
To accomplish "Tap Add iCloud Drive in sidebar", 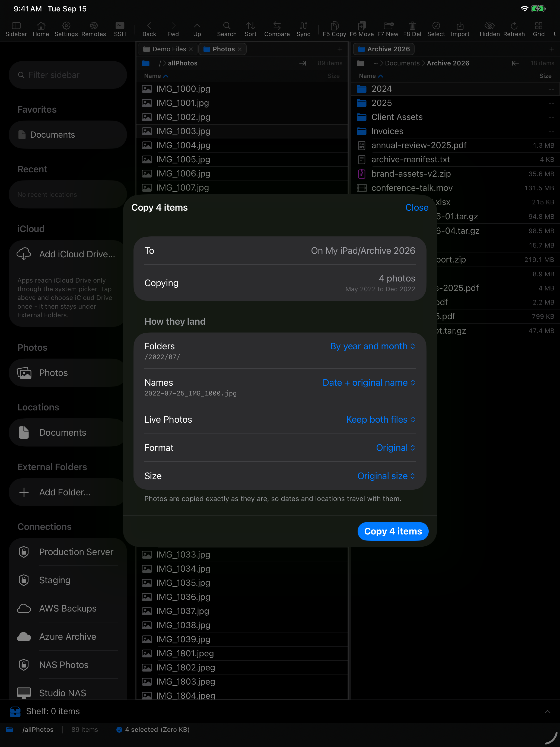I will tap(68, 254).
